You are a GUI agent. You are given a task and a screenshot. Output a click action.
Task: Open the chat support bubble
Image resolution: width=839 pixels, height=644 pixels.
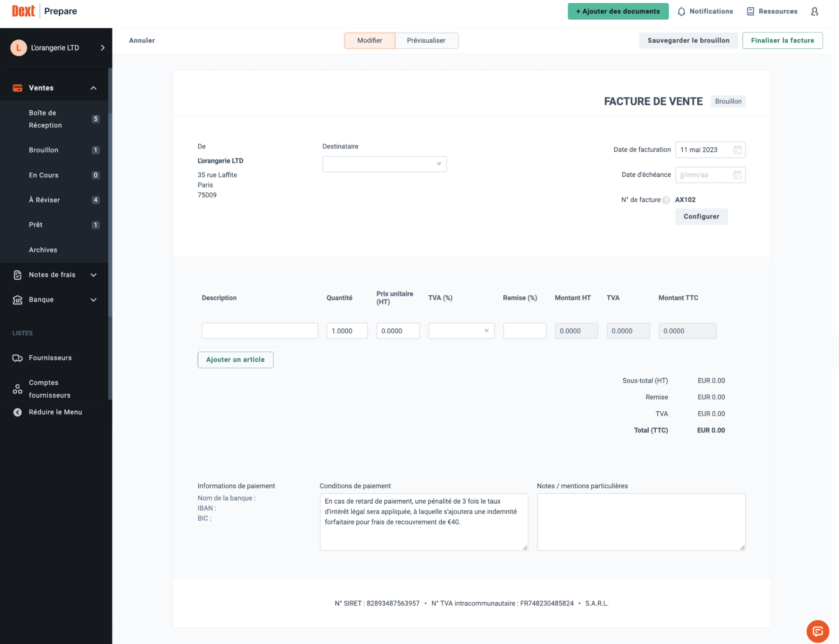click(x=817, y=631)
